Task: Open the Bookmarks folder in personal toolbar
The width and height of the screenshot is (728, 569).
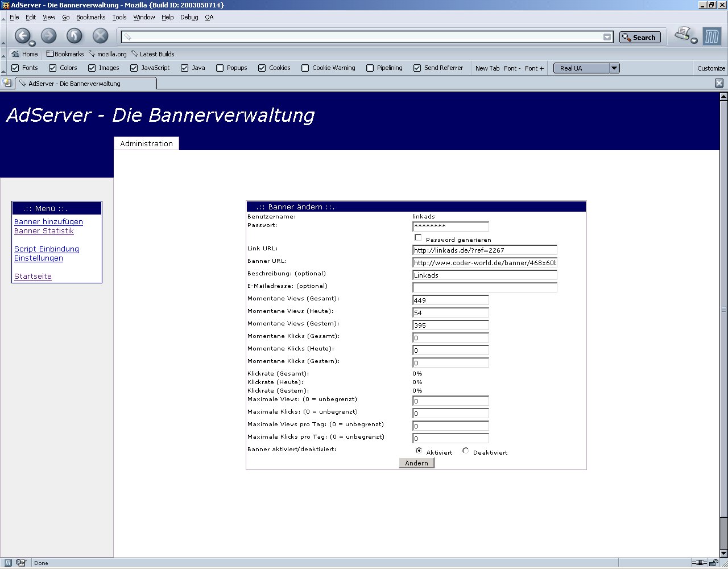Action: [x=65, y=54]
